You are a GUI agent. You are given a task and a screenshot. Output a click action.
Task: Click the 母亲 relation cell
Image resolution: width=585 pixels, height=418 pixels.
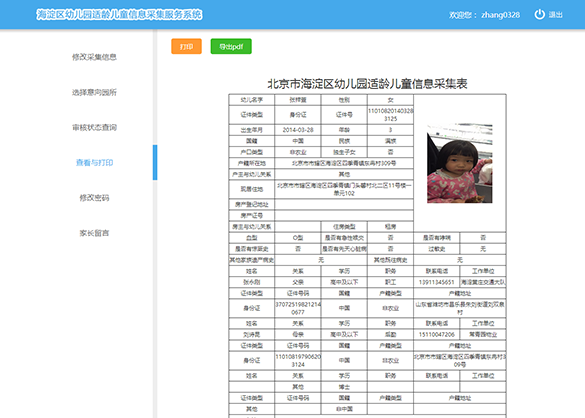coord(298,334)
